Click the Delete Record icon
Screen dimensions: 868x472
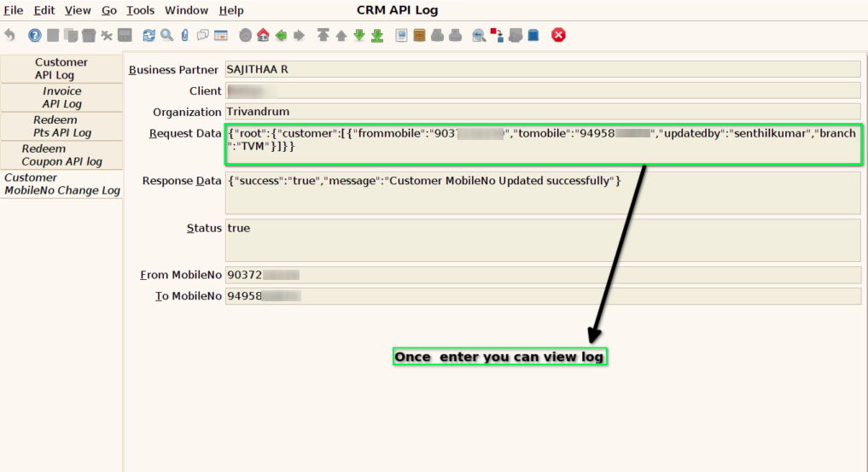(89, 35)
